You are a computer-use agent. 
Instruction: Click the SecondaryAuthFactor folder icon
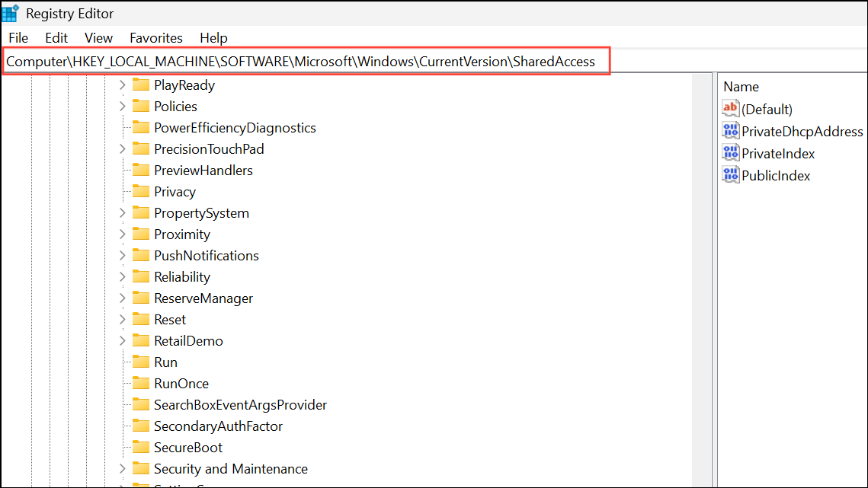(141, 426)
